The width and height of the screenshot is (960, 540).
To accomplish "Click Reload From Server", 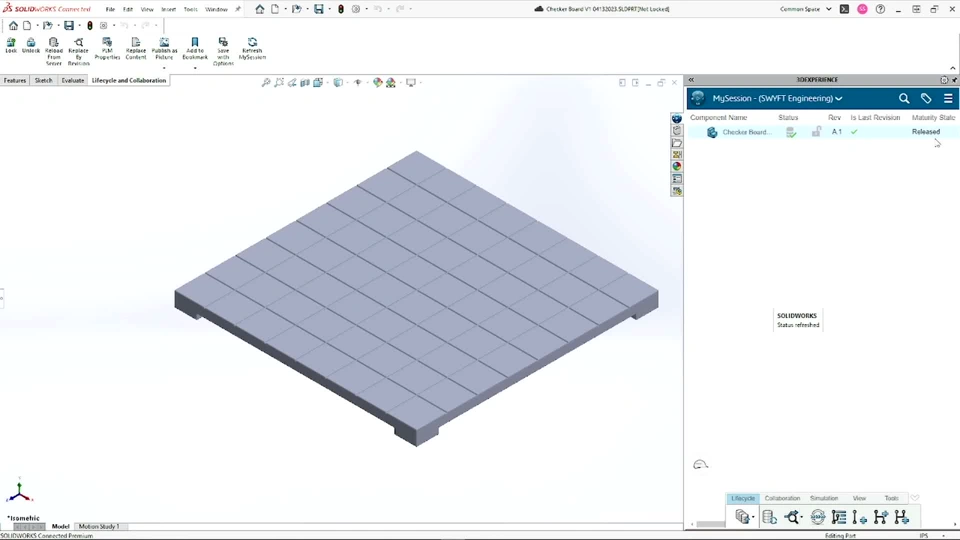I will (54, 51).
